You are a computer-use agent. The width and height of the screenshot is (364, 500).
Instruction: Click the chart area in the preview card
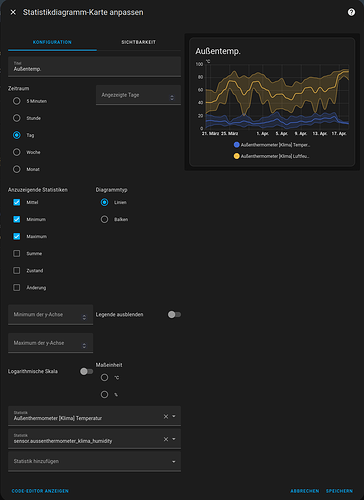[277, 96]
